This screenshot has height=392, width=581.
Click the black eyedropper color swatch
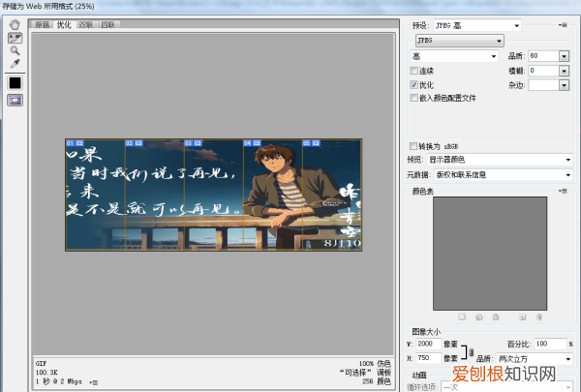click(x=15, y=82)
